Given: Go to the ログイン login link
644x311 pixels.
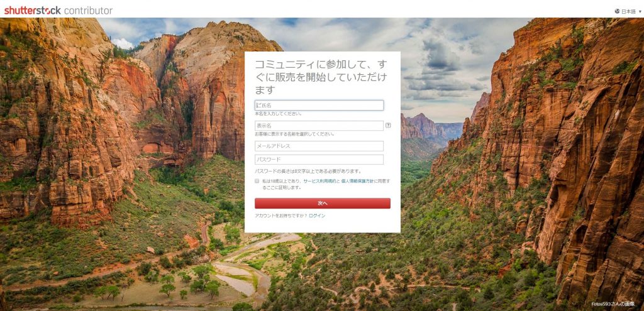Looking at the screenshot, I should pos(317,216).
